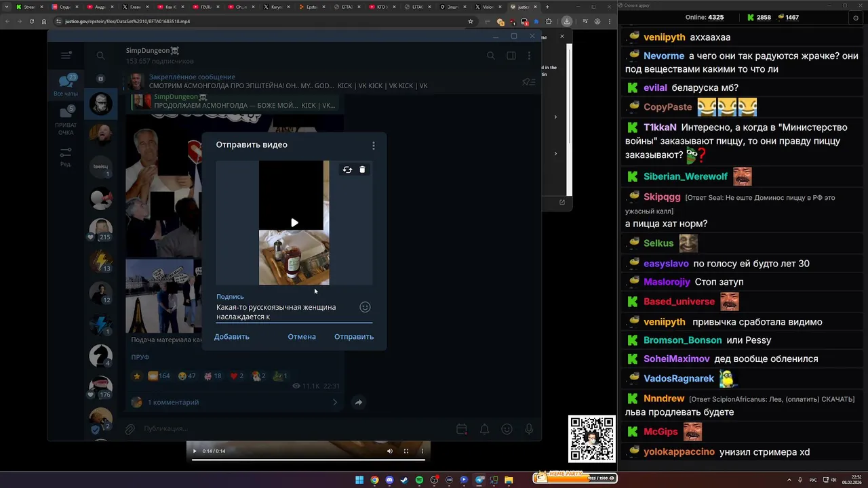This screenshot has width=868, height=488.
Task: Toggle the channel side panel icon
Action: (x=511, y=56)
